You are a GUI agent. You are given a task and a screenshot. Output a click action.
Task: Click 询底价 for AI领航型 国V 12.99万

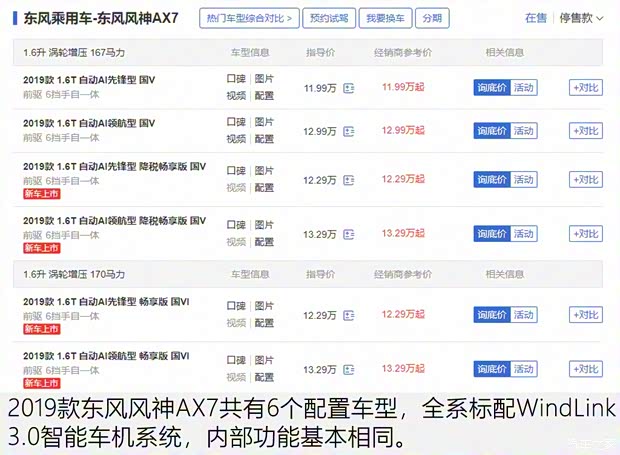point(492,131)
